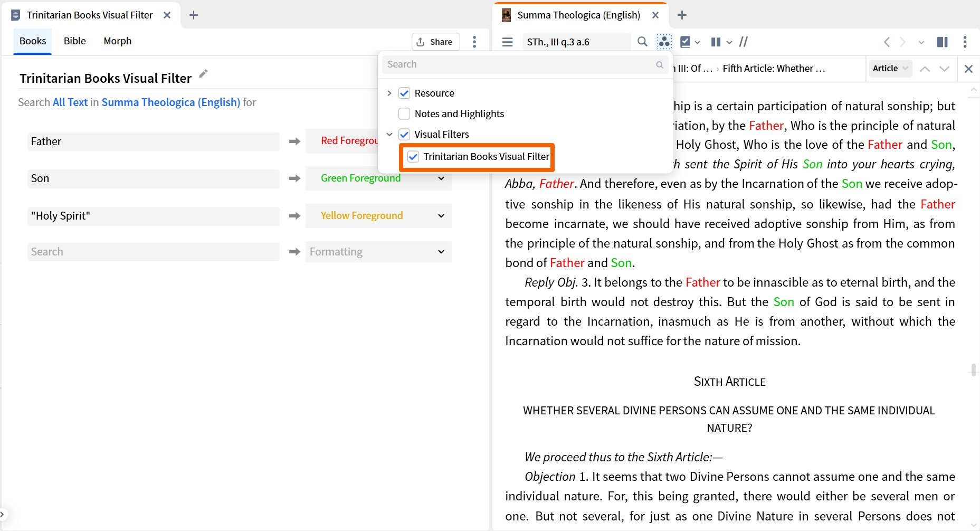Toggle the Resource checkbox
The height and width of the screenshot is (531, 980).
(x=404, y=93)
